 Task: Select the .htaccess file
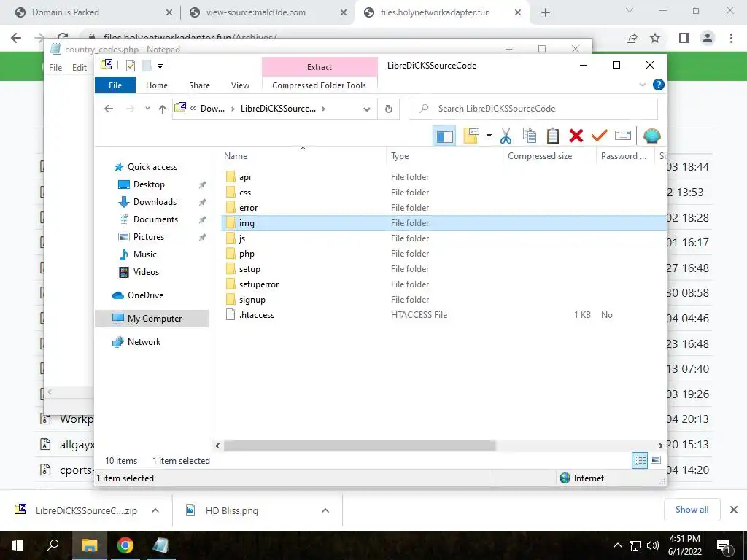(256, 315)
